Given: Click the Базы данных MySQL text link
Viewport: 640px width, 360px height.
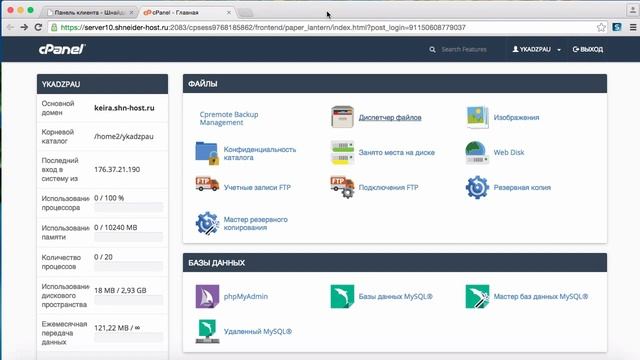Looking at the screenshot, I should pos(396,296).
